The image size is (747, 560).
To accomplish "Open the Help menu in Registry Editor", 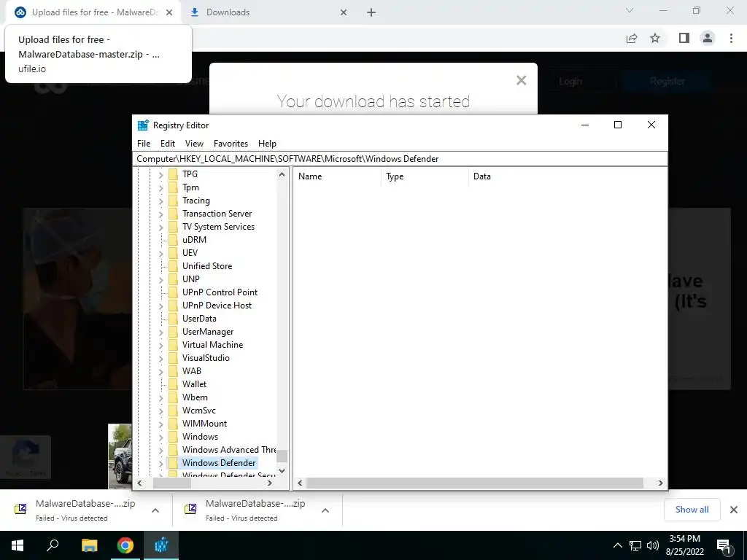I will coord(267,144).
